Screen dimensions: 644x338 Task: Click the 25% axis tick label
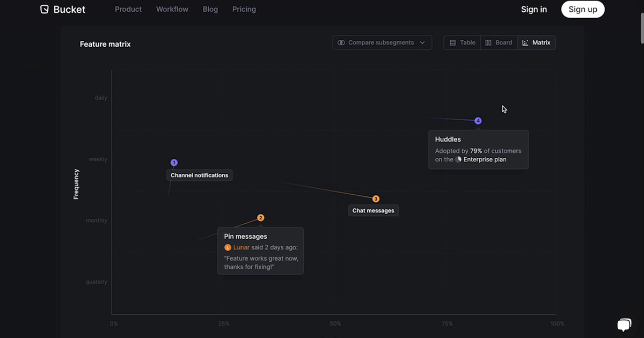[224, 324]
